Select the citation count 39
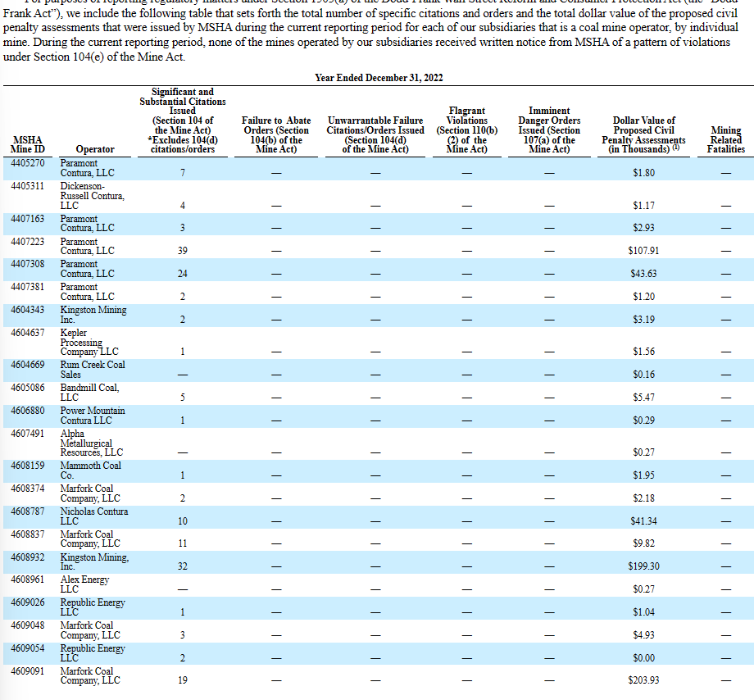The image size is (754, 700). 182,251
